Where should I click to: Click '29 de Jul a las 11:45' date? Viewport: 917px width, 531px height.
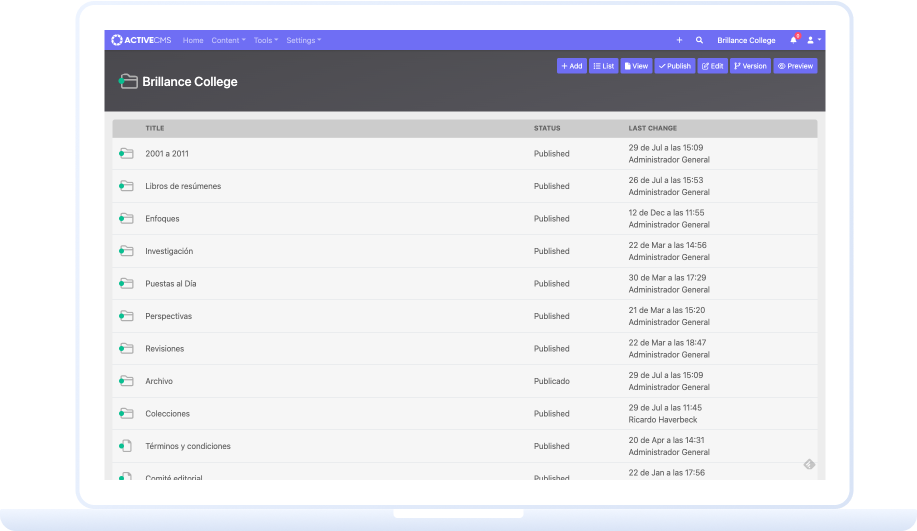coord(665,407)
